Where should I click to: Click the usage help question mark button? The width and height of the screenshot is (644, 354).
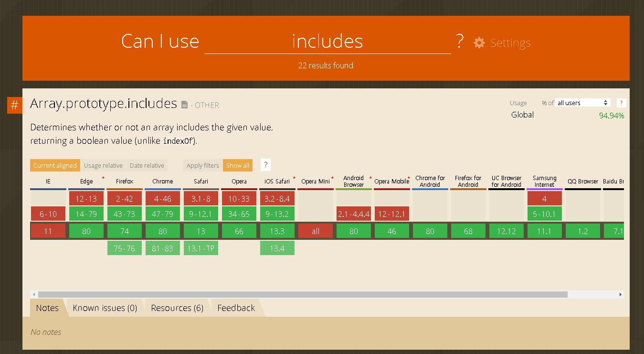[621, 103]
